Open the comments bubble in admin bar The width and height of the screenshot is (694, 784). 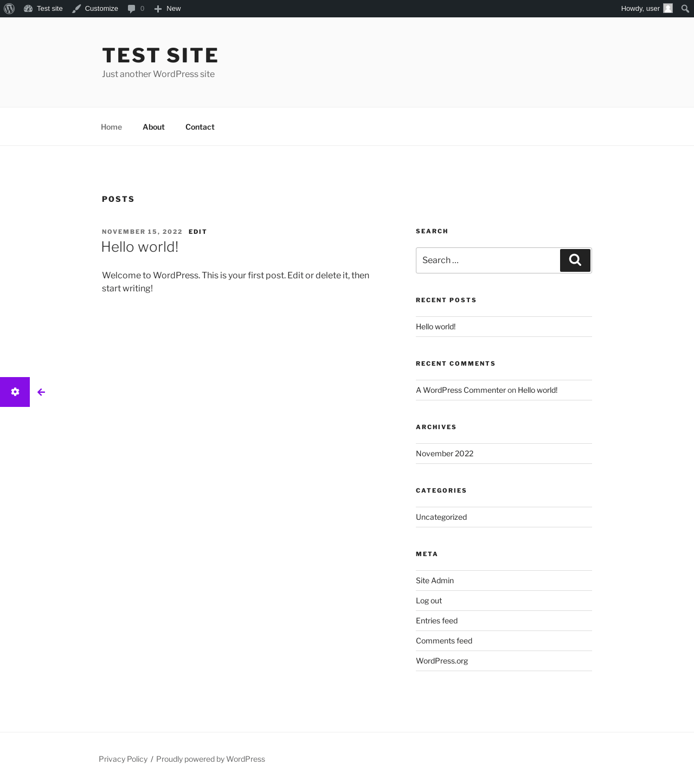tap(136, 9)
